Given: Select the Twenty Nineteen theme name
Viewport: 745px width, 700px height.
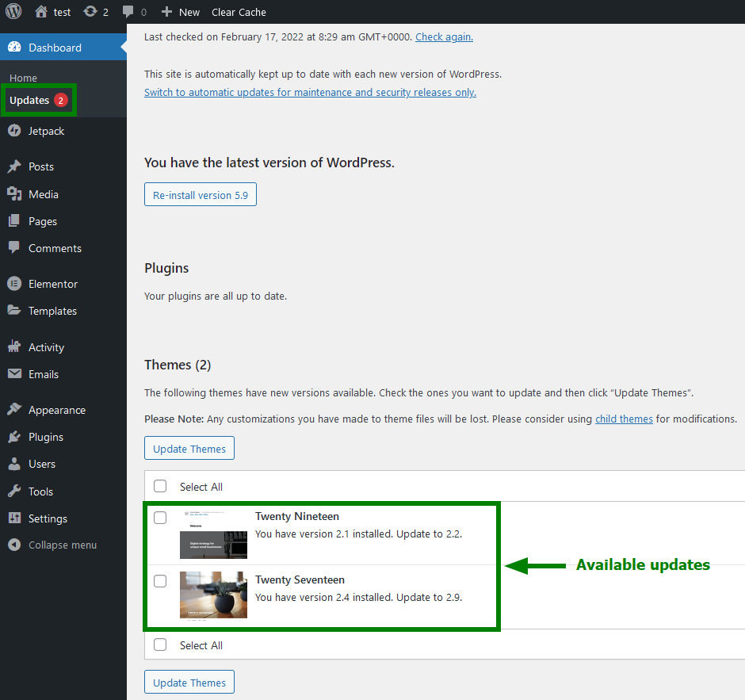Looking at the screenshot, I should (297, 516).
